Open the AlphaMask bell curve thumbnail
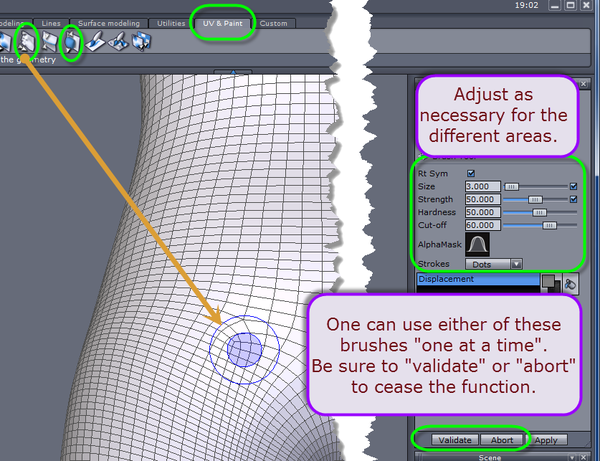600x461 pixels. 477,244
